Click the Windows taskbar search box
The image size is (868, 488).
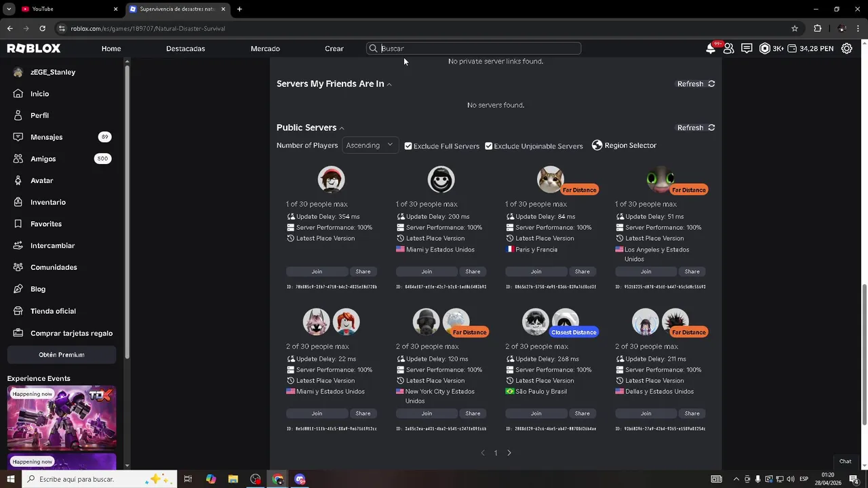click(99, 479)
